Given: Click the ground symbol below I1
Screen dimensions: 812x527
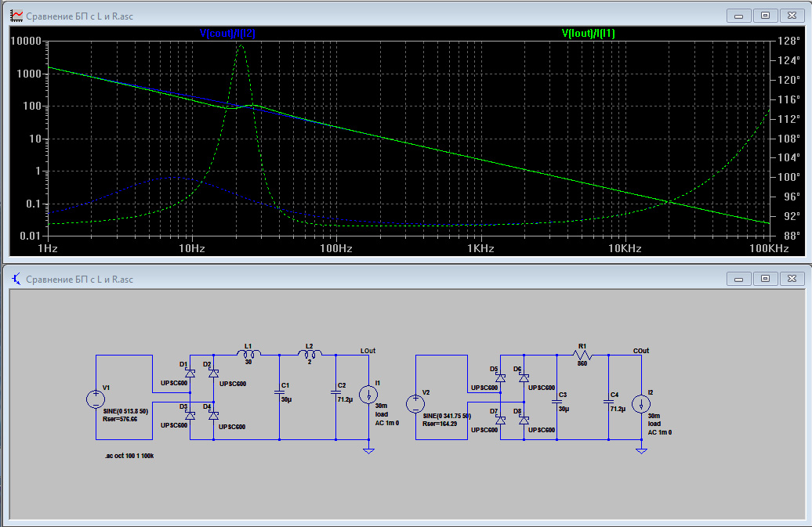Looking at the screenshot, I should (370, 449).
